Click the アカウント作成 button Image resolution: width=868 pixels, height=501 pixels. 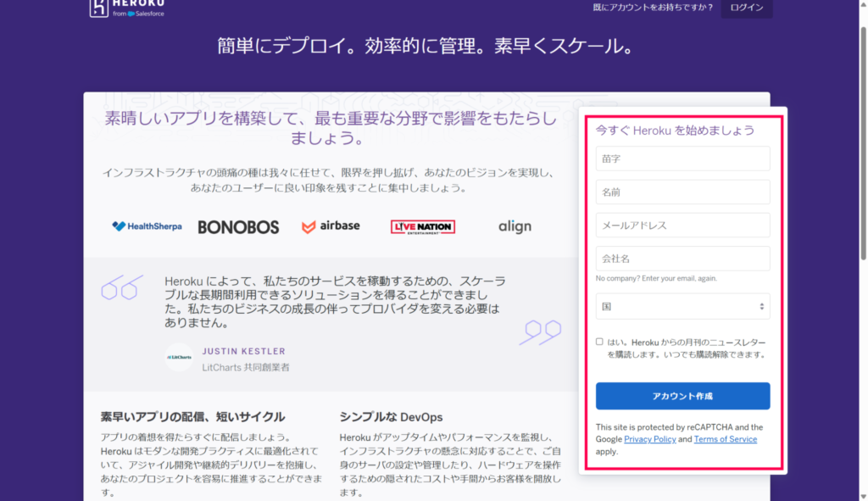coord(682,396)
